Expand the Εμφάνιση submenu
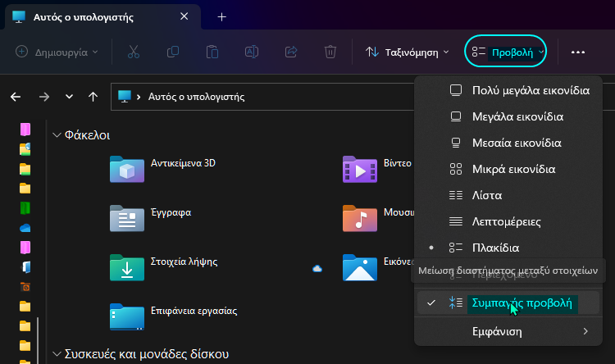Viewport: 615px width, 364px height. point(508,332)
